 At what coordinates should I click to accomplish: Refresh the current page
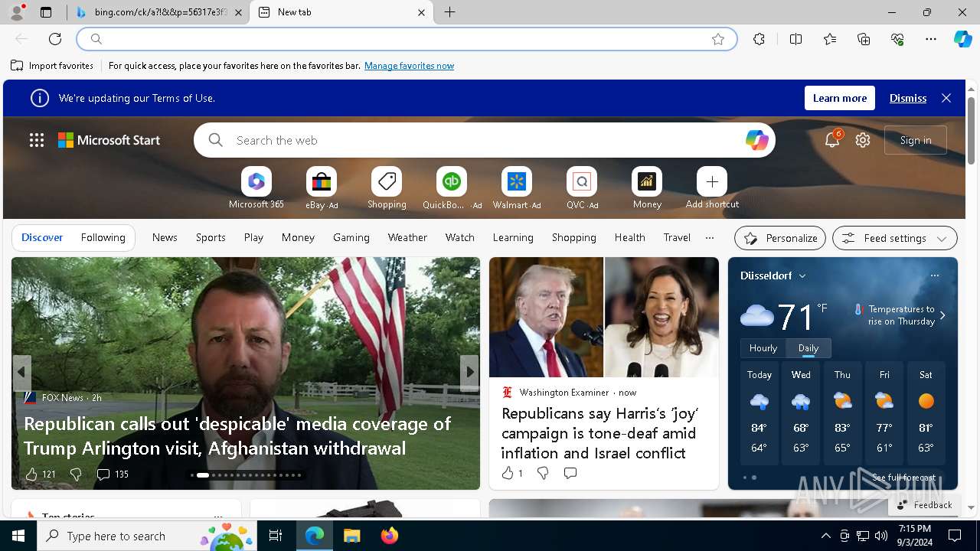click(55, 39)
